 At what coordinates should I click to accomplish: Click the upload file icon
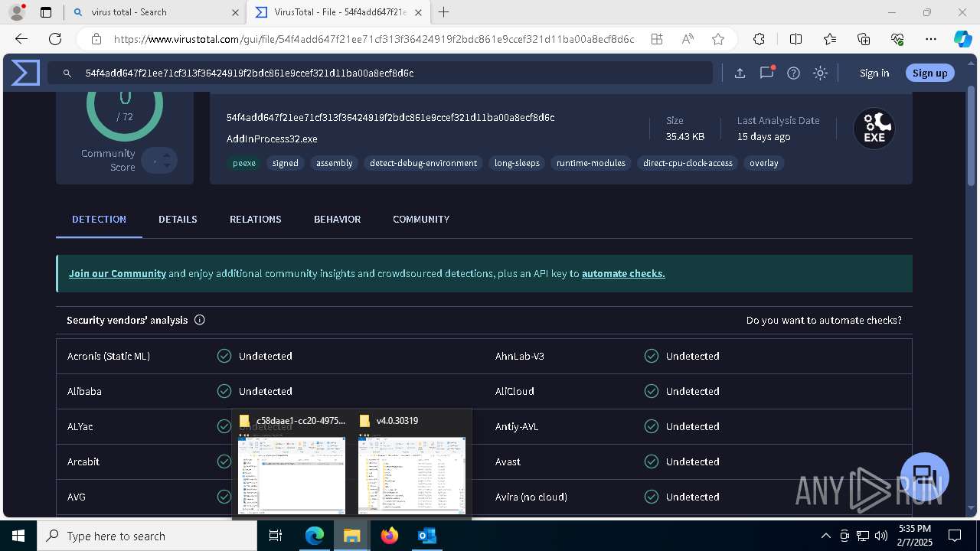(740, 73)
